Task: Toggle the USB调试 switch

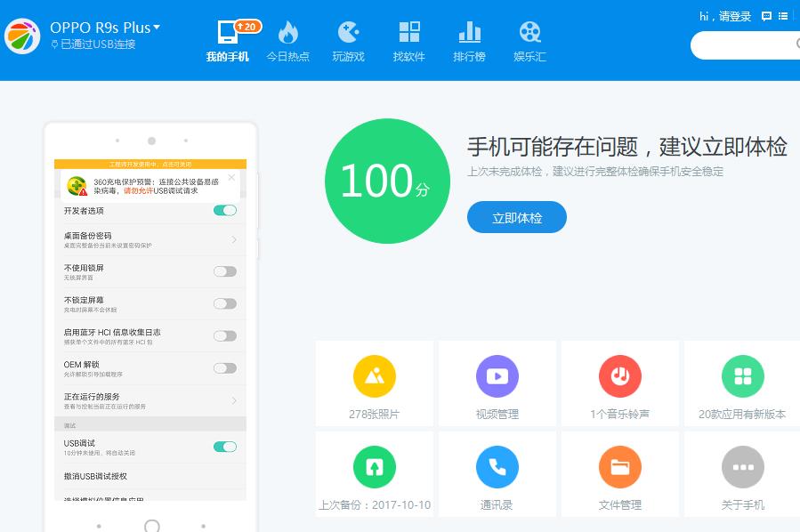Action: pyautogui.click(x=225, y=447)
